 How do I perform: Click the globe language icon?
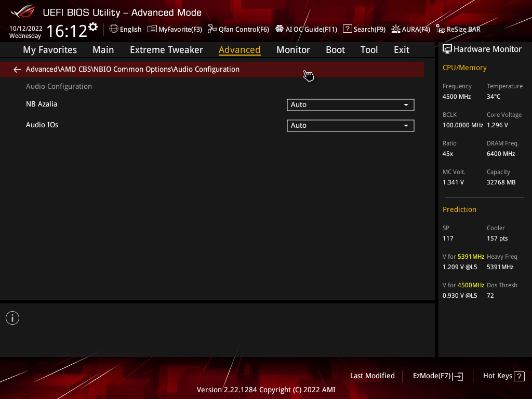pyautogui.click(x=114, y=29)
